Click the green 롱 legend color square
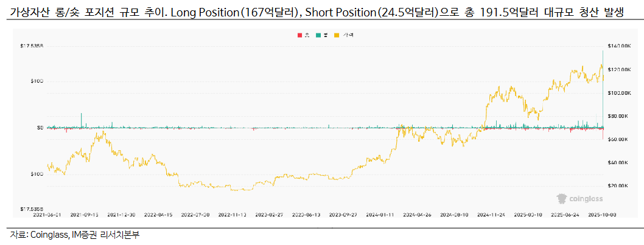The height and width of the screenshot is (245, 644). (318, 36)
